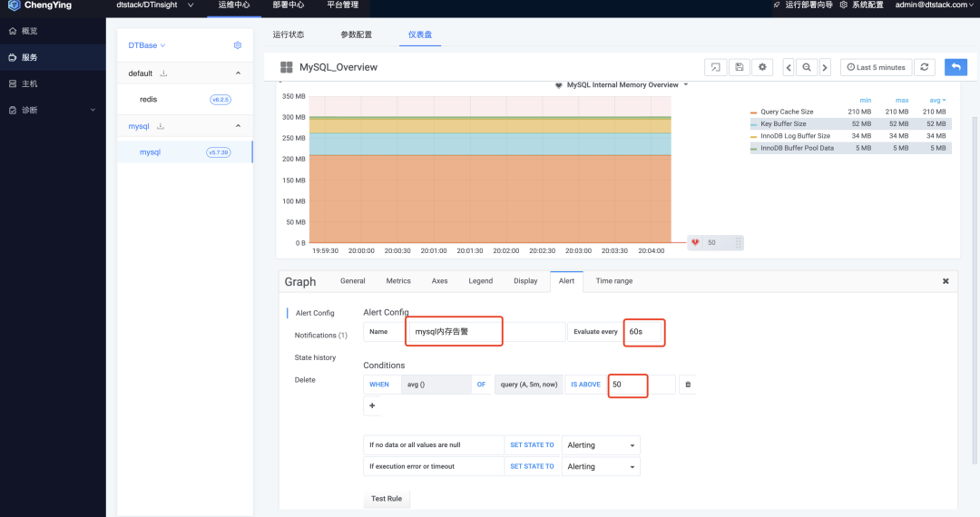Switch to 部署中心 top menu
The height and width of the screenshot is (517, 980).
click(x=289, y=5)
